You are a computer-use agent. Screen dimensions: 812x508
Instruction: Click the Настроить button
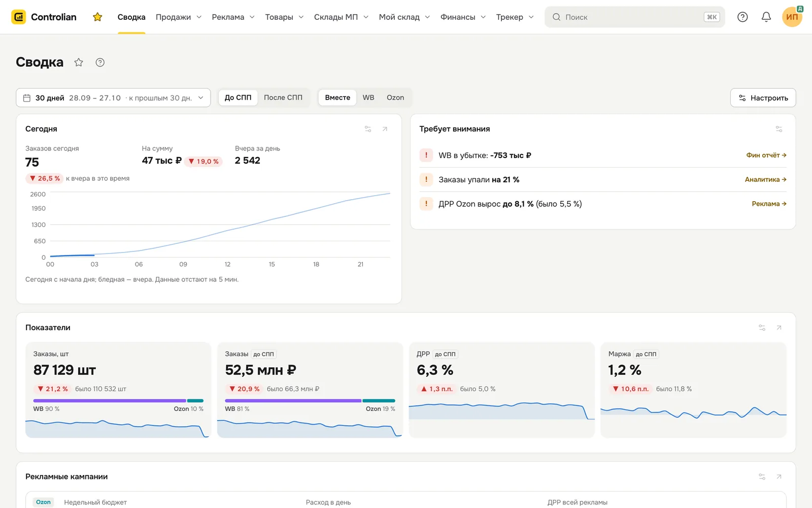click(x=763, y=98)
